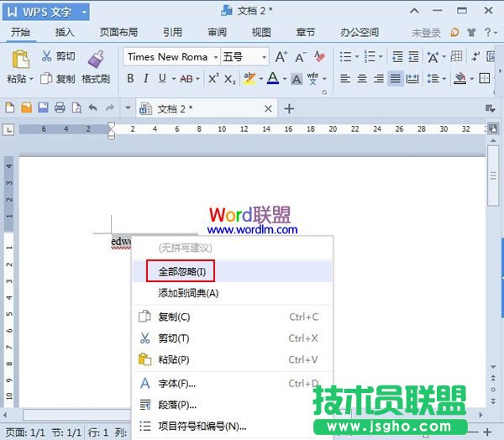Decrease paragraph indent
Image resolution: width=504 pixels, height=440 pixels.
coord(397,57)
